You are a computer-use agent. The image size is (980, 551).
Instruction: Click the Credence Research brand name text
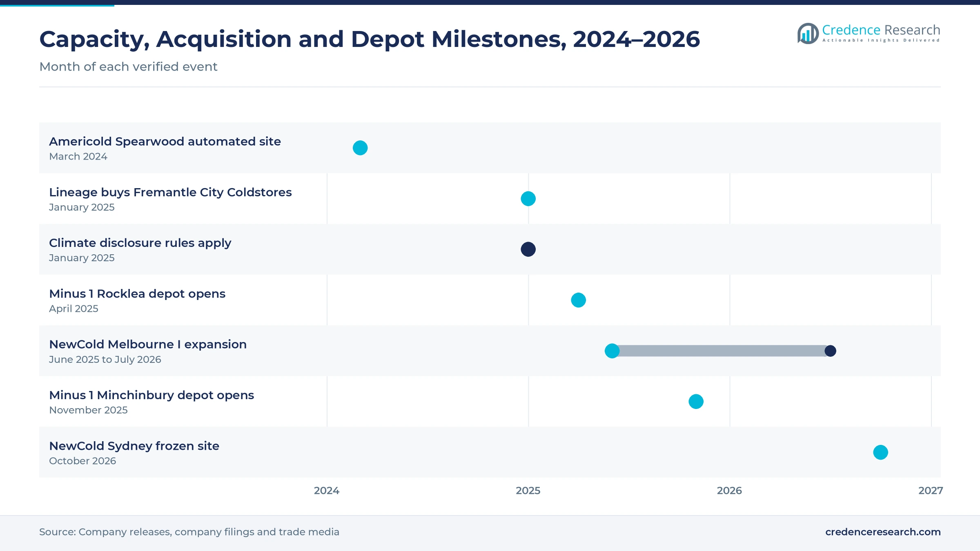click(881, 30)
